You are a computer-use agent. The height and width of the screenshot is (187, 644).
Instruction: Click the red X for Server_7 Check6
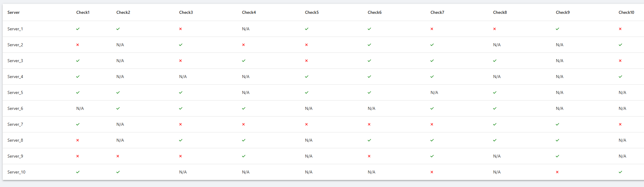point(369,124)
